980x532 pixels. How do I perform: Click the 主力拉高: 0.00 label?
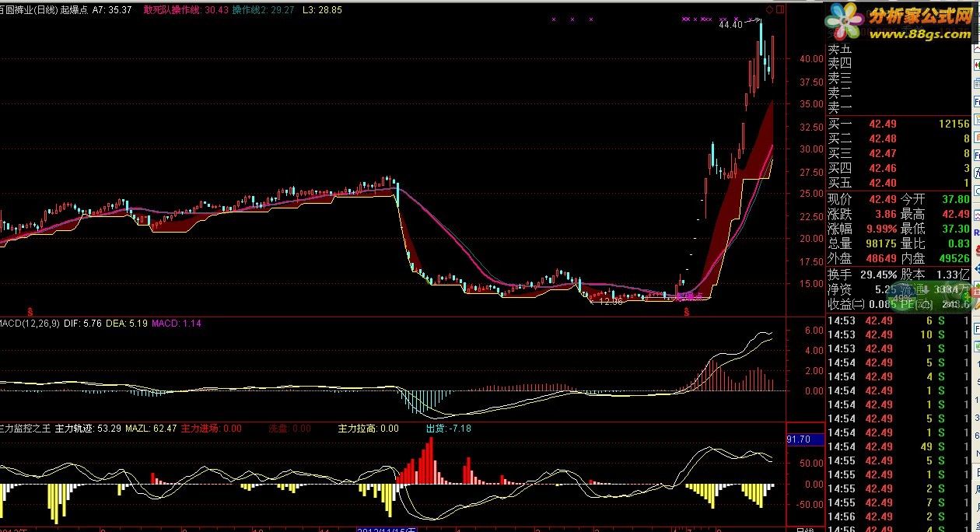click(369, 429)
